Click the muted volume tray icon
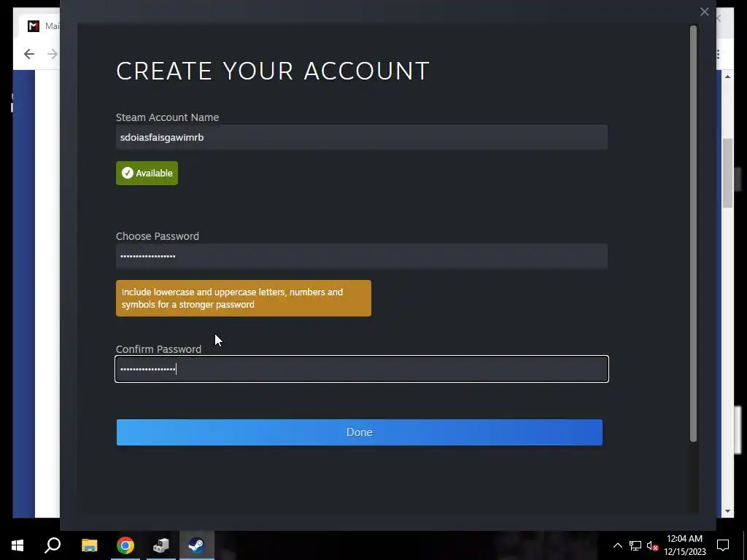Image resolution: width=747 pixels, height=560 pixels. tap(652, 545)
